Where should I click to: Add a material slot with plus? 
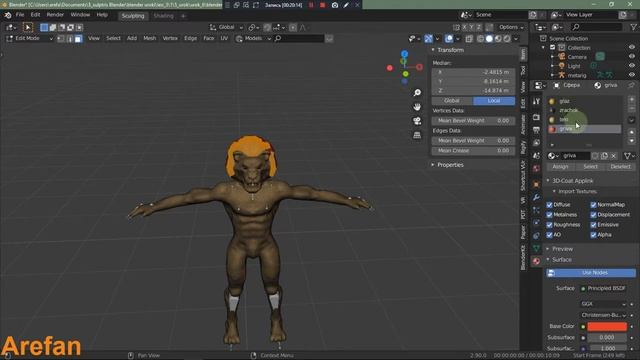coord(632,100)
